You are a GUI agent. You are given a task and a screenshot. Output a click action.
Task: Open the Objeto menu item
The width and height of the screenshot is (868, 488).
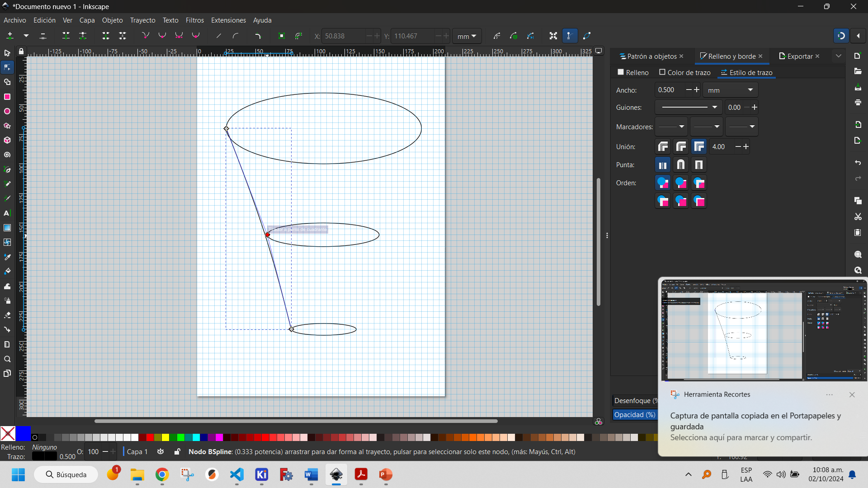click(113, 20)
